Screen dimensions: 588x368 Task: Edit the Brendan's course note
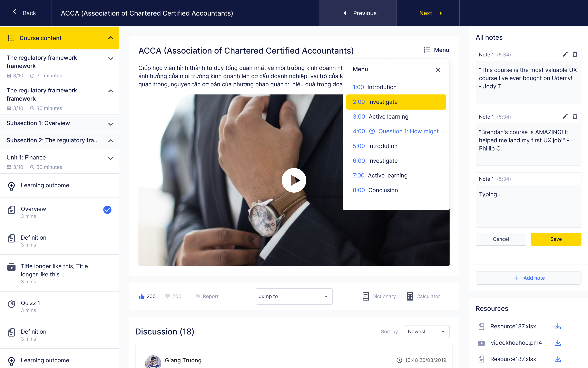[565, 117]
